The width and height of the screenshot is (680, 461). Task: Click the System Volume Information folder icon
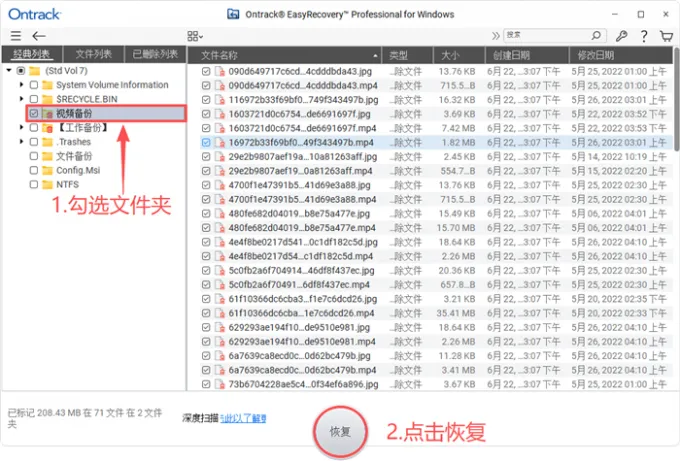pos(47,85)
